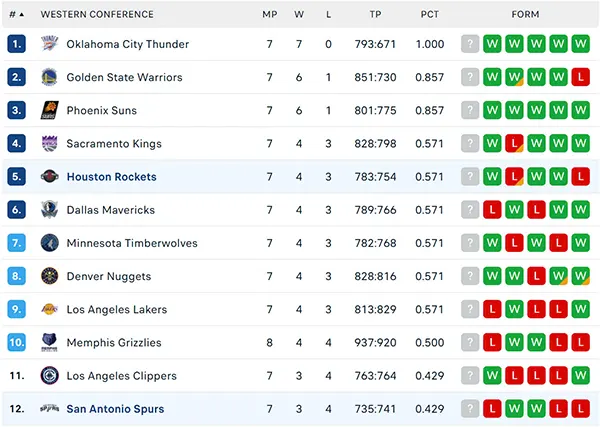Select the MP column header

tap(269, 15)
